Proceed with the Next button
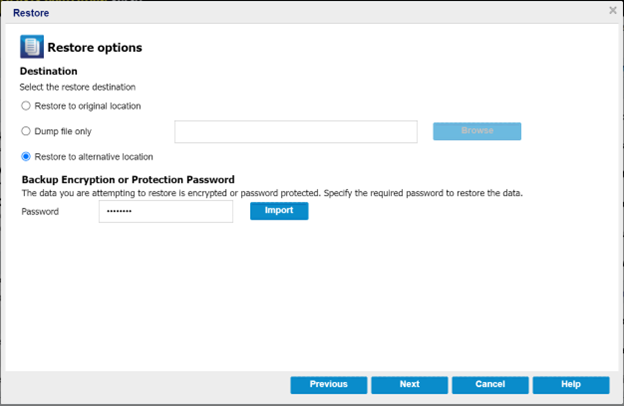Viewport: 624px width, 406px height. (x=409, y=384)
